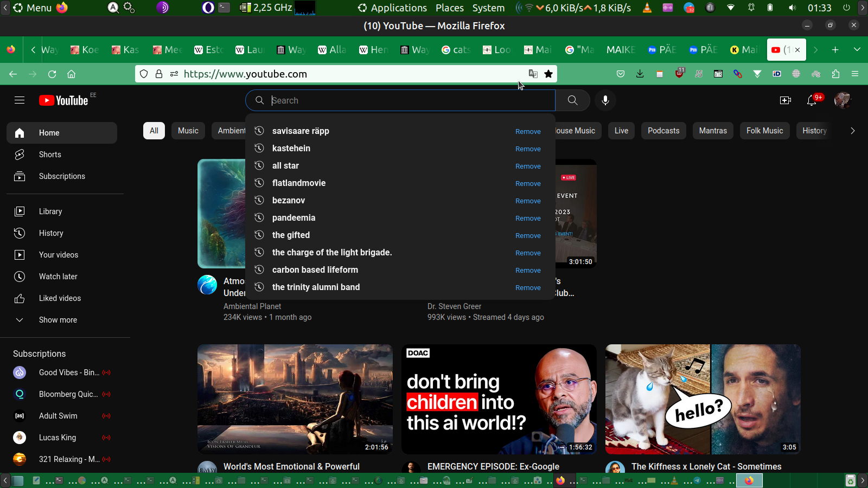The height and width of the screenshot is (488, 868).
Task: Open 'don't bring children' video thumbnail
Action: (499, 399)
